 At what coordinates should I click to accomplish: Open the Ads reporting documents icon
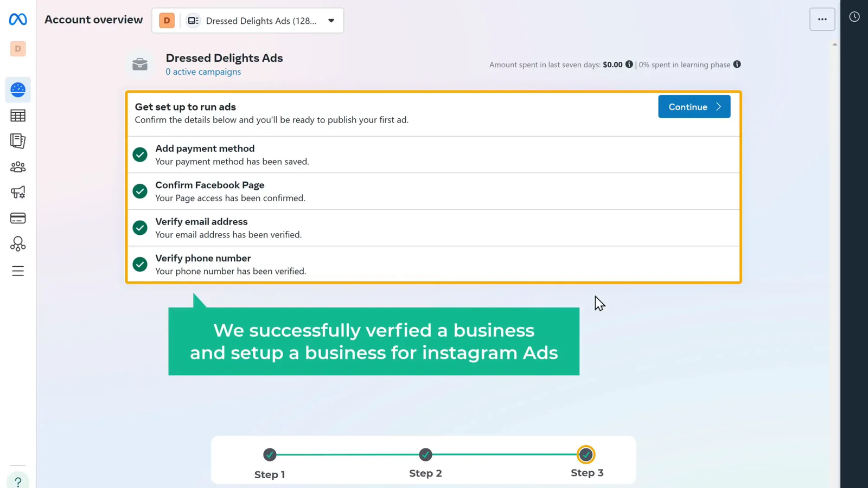click(x=18, y=141)
